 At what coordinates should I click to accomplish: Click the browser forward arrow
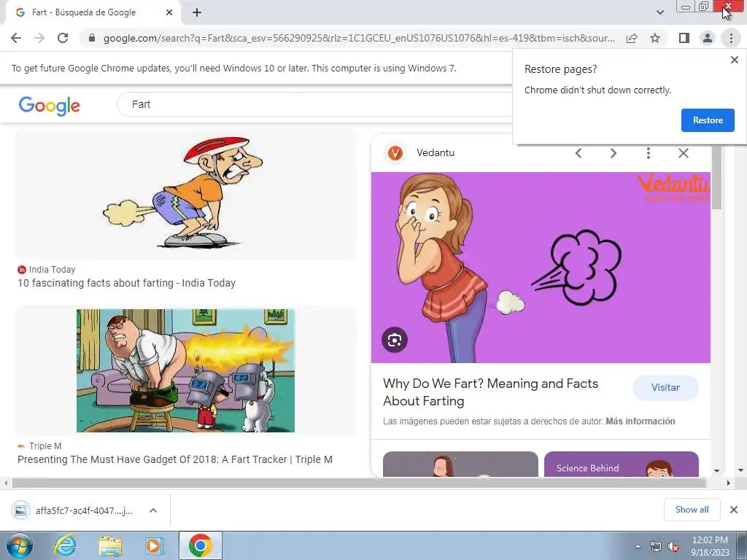[x=39, y=38]
